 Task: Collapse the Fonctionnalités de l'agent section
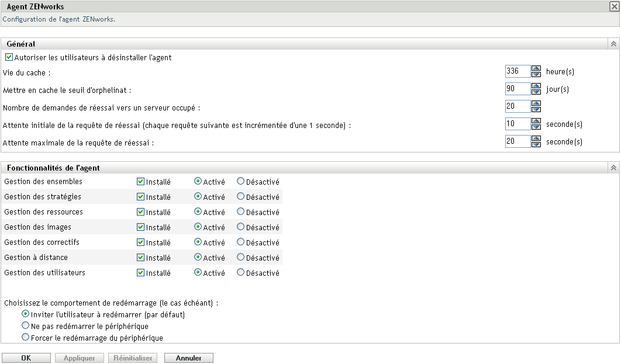coord(613,168)
